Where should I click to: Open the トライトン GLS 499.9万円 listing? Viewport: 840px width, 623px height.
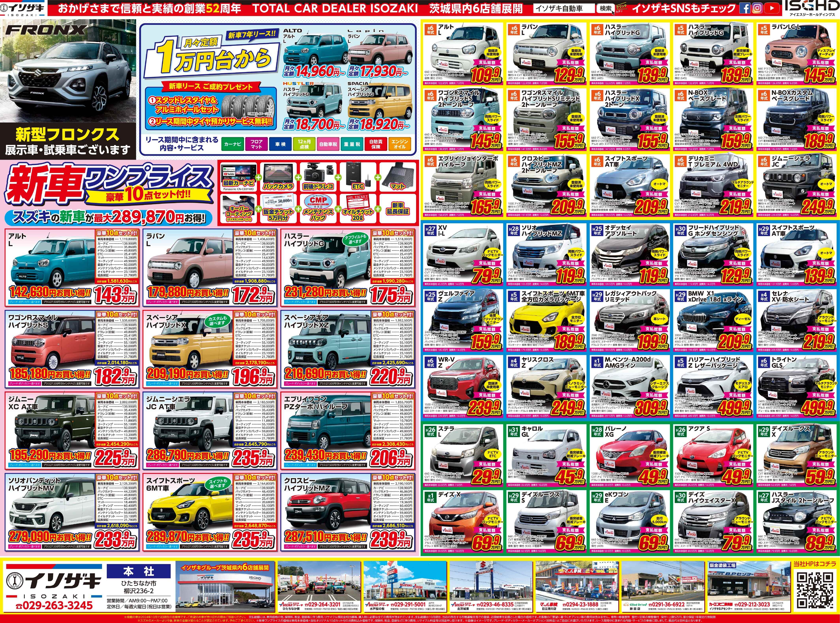[796, 387]
